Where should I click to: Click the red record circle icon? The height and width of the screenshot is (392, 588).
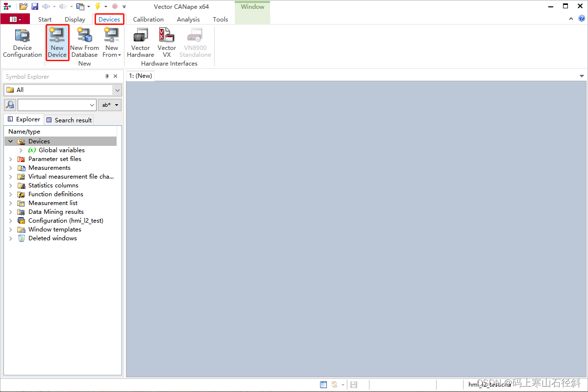point(115,6)
